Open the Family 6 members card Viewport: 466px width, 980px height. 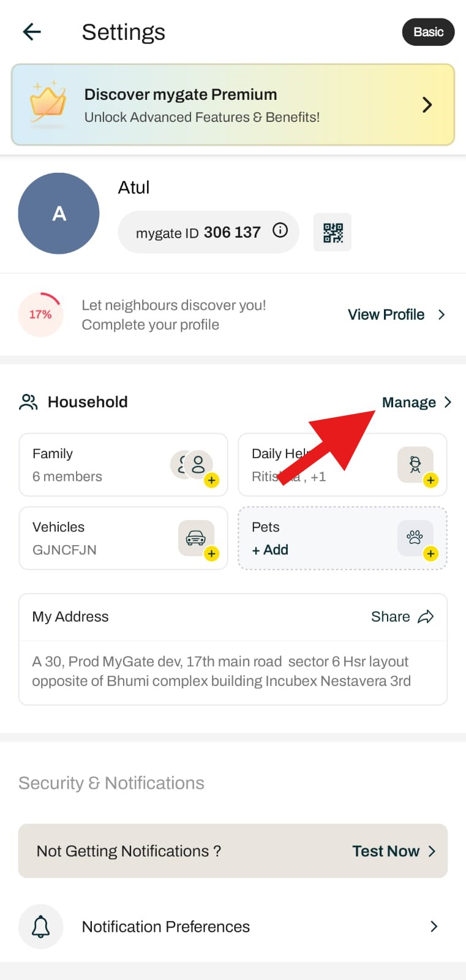tap(124, 465)
